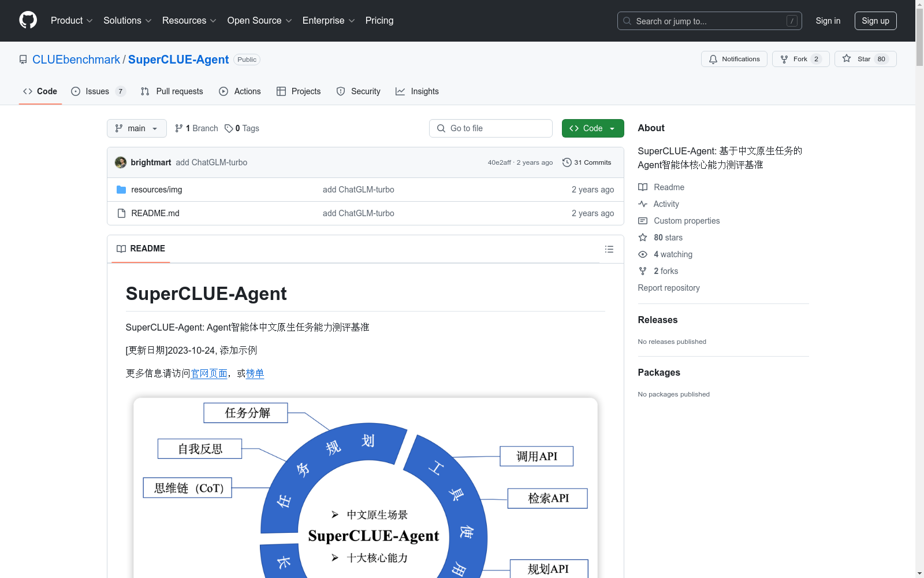Open the resources/img folder
Screen dimensions: 924x578
pos(157,190)
